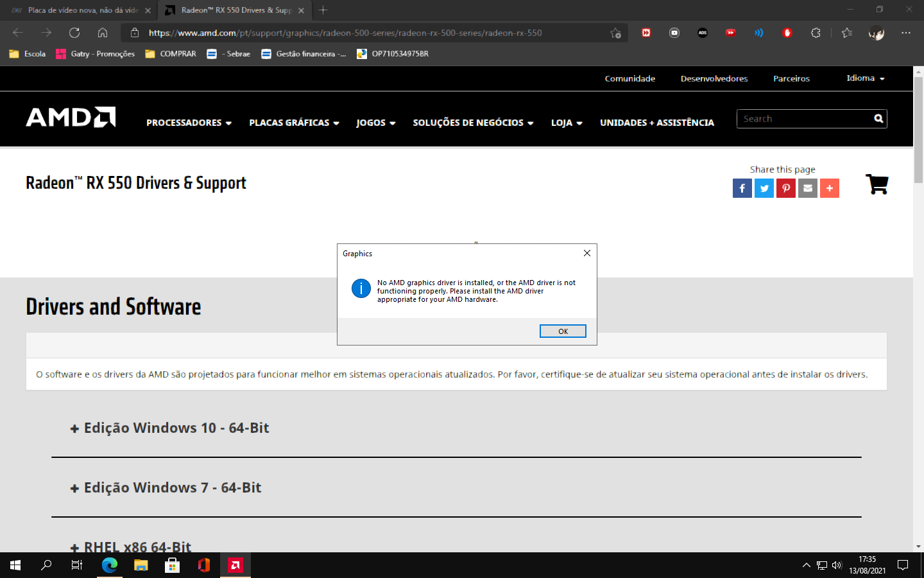Open volume control in tray

click(837, 565)
